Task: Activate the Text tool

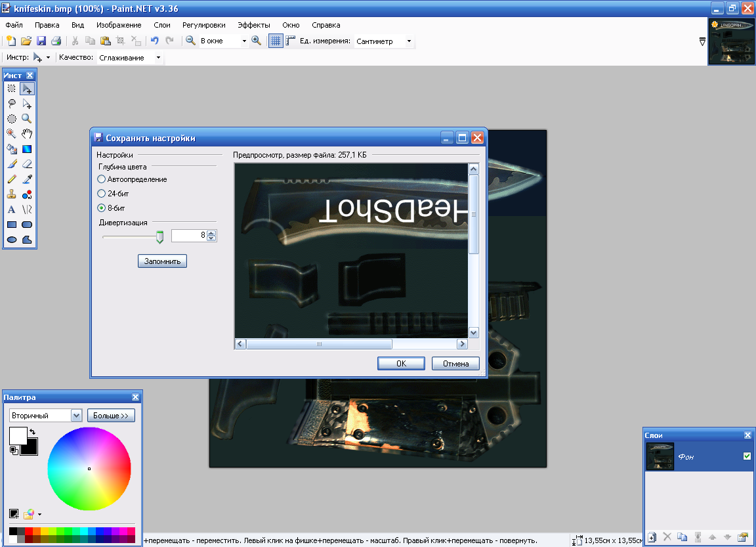Action: pyautogui.click(x=12, y=210)
